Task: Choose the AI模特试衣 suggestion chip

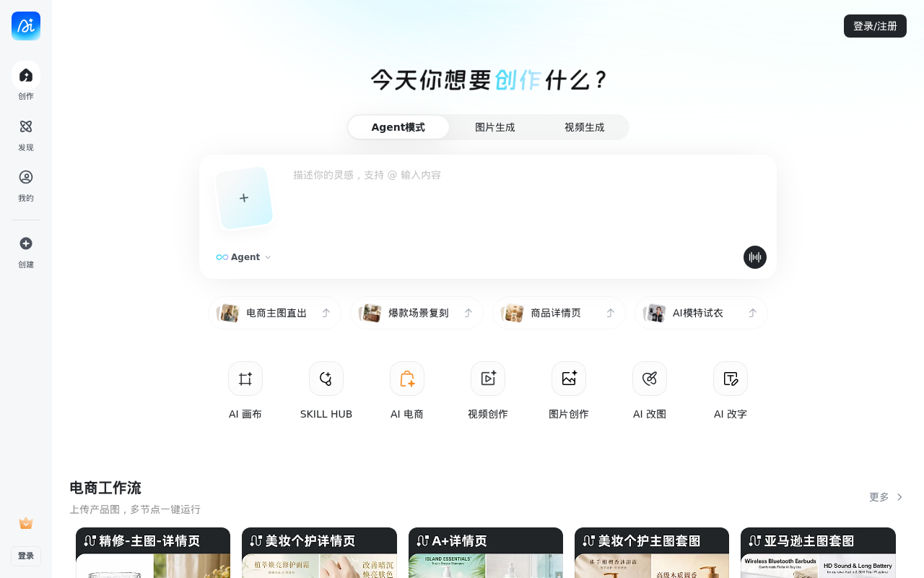Action: pyautogui.click(x=701, y=313)
